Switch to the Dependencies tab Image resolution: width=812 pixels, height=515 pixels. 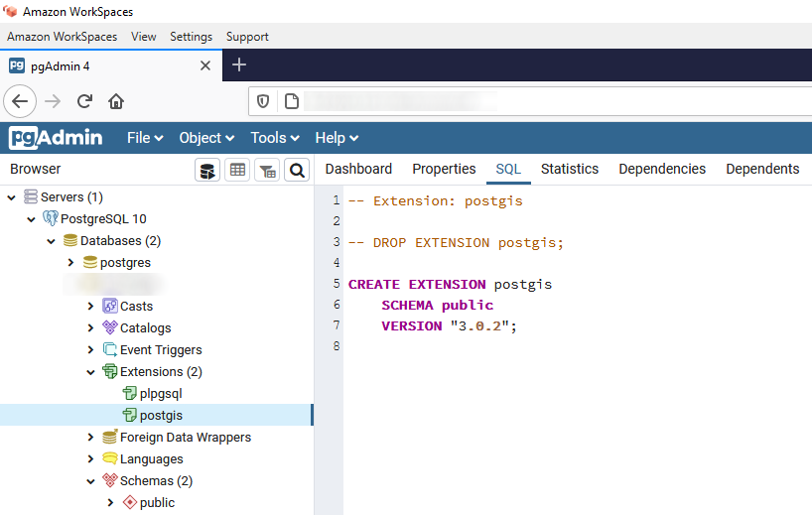[x=662, y=169]
